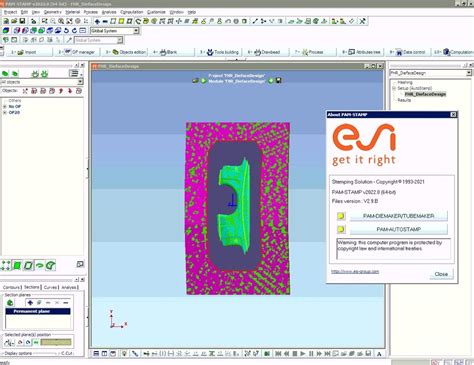
Task: Expand the OP20 tree node
Action: [x=5, y=113]
